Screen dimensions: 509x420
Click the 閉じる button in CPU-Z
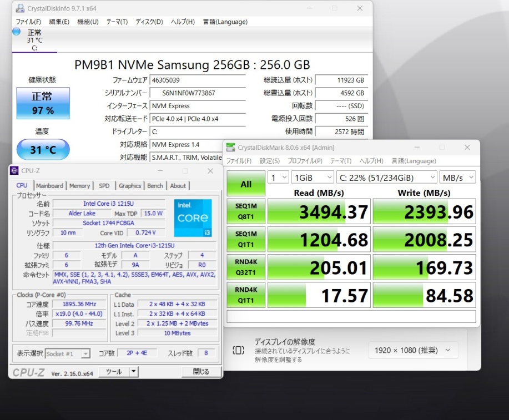201,372
